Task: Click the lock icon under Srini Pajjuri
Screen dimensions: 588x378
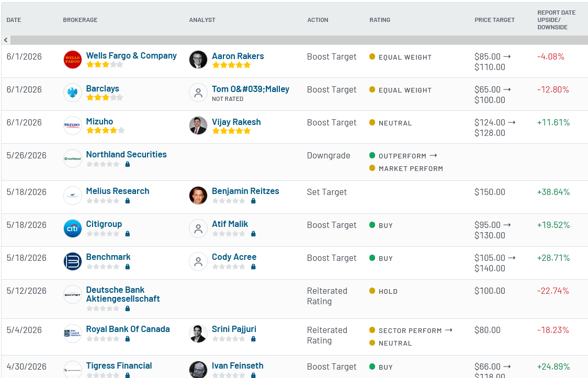Action: click(253, 339)
